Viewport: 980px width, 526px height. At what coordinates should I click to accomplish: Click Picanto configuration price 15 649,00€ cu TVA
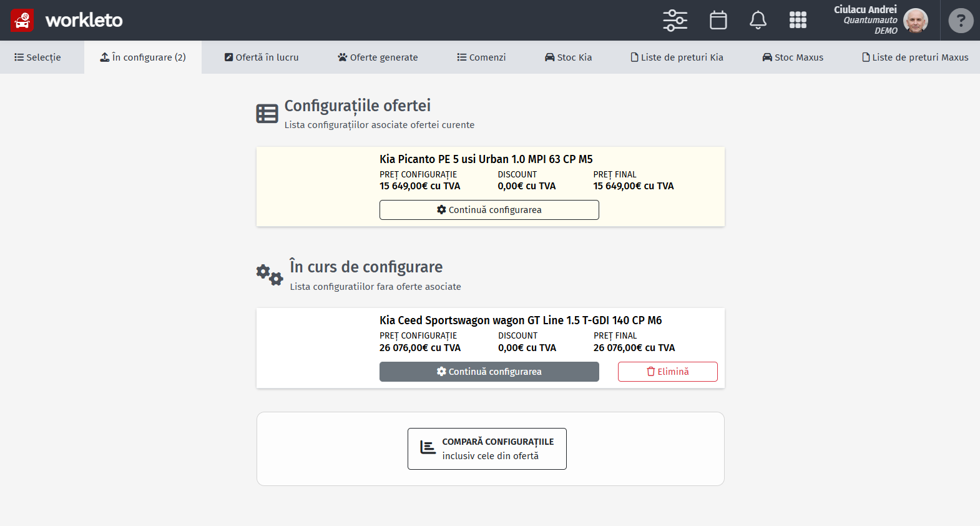click(x=420, y=186)
